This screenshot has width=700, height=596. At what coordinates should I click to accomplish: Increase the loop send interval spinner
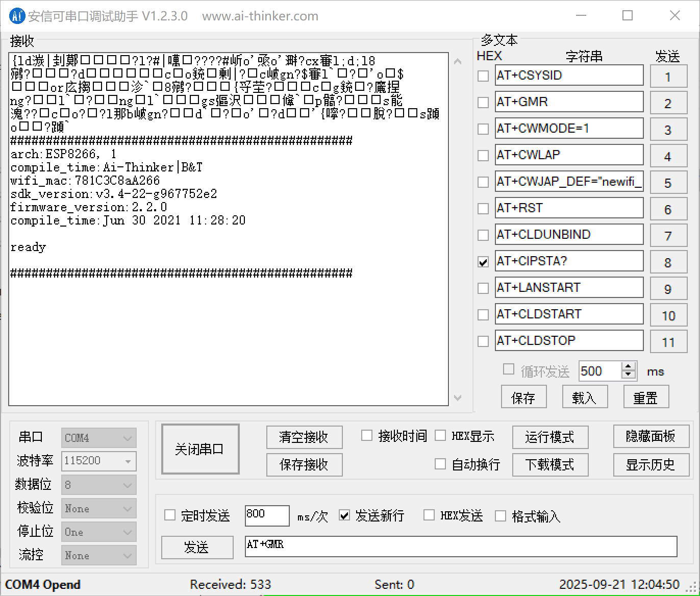pyautogui.click(x=629, y=366)
